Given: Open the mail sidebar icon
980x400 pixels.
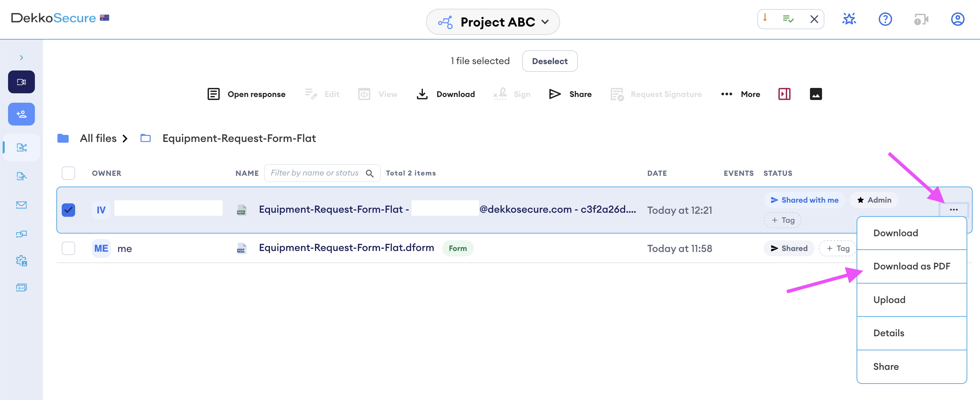Looking at the screenshot, I should pyautogui.click(x=22, y=205).
